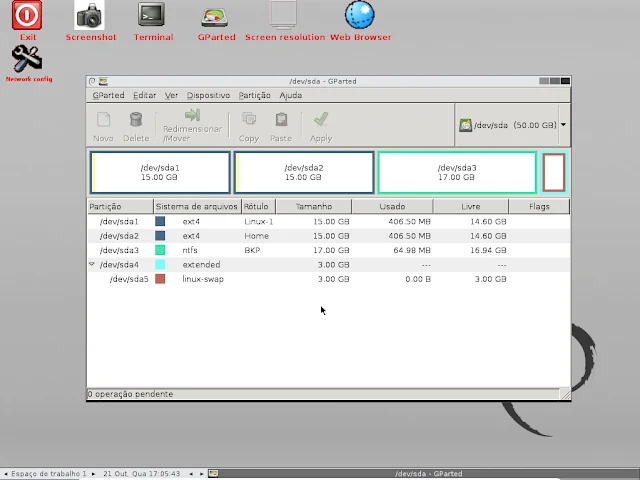Click the BKP label cell
The width and height of the screenshot is (640, 480).
click(252, 250)
